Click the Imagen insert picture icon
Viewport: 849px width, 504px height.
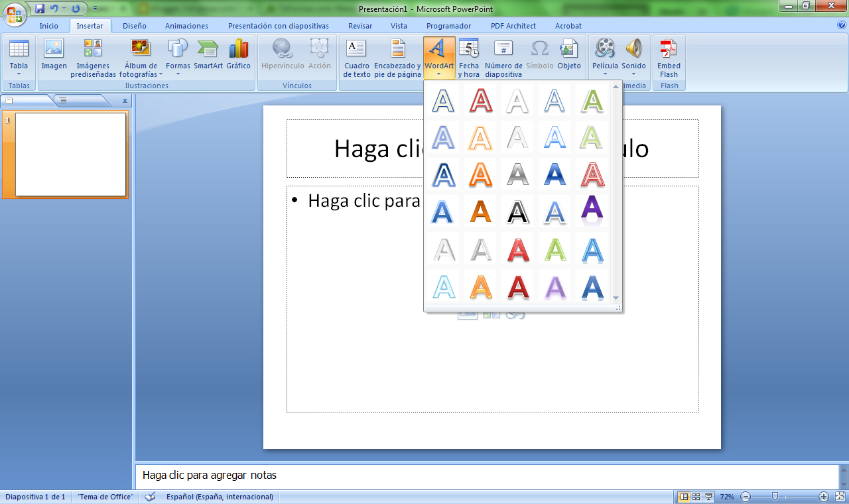54,56
